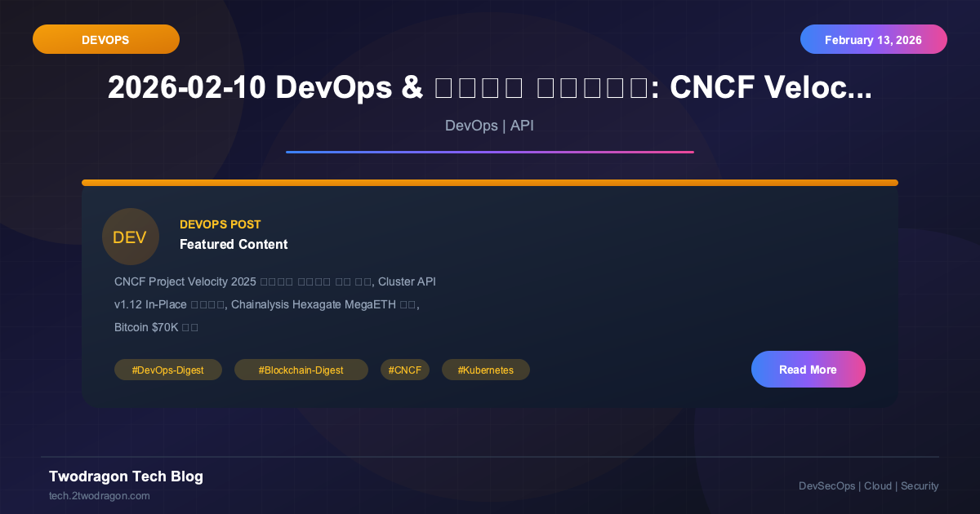Click the February 13, 2026 date badge

coord(873,38)
